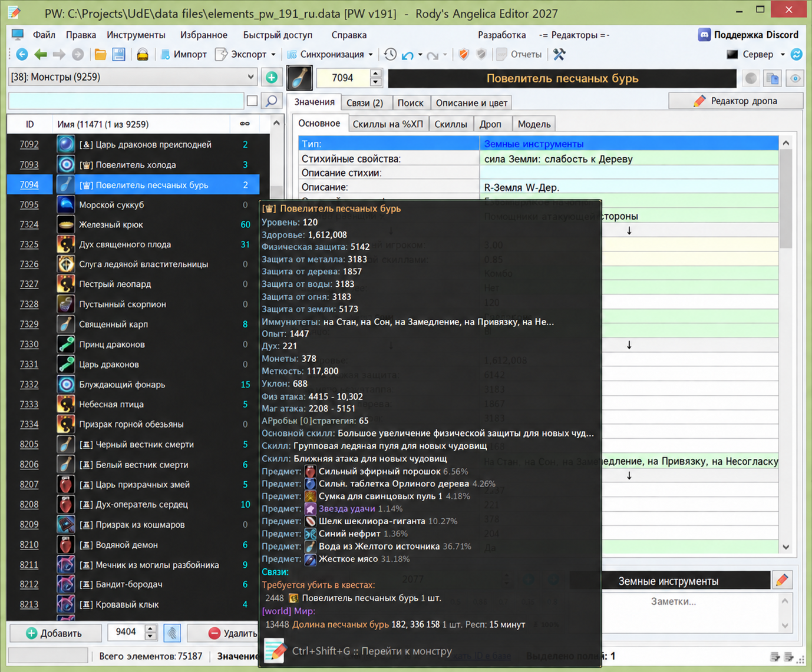Click the ID link 7092
The image size is (812, 672).
[29, 144]
